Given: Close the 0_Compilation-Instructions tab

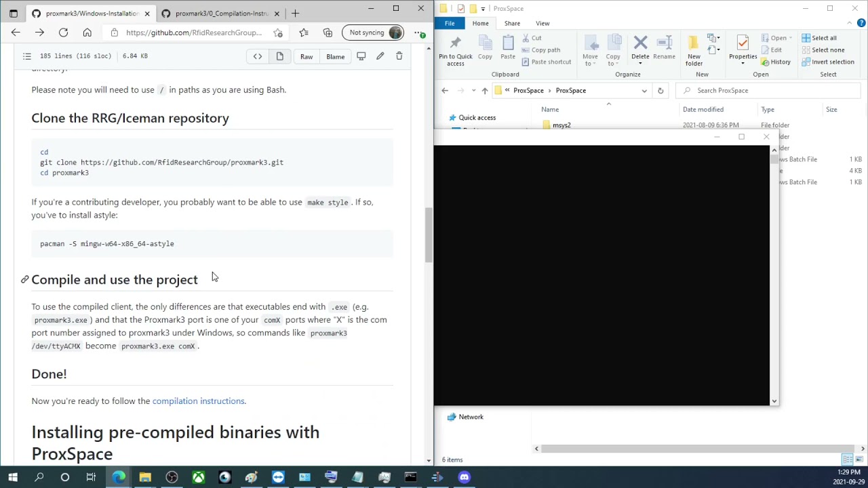Looking at the screenshot, I should click(277, 13).
